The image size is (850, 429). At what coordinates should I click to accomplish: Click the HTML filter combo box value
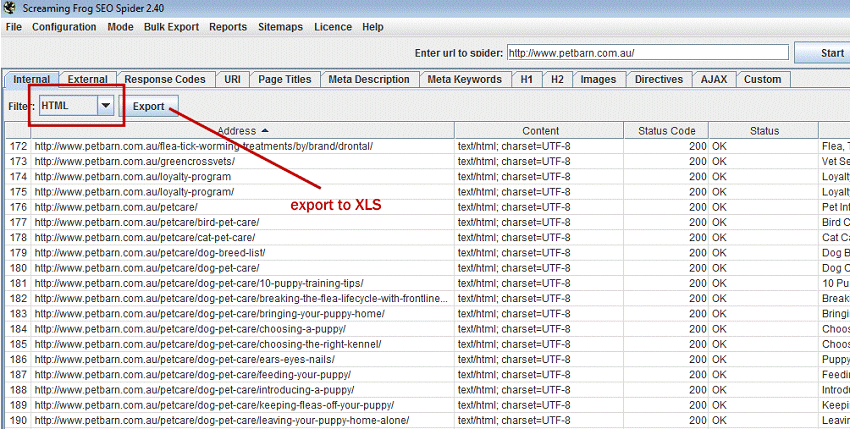point(69,106)
